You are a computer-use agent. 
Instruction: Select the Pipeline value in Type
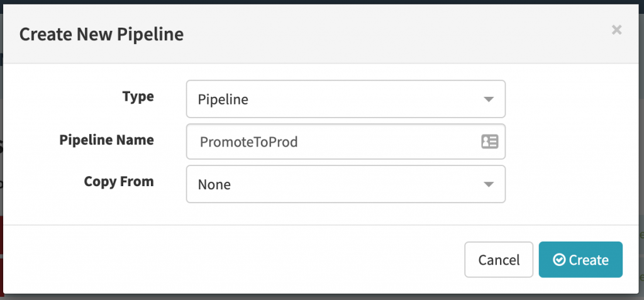point(223,100)
